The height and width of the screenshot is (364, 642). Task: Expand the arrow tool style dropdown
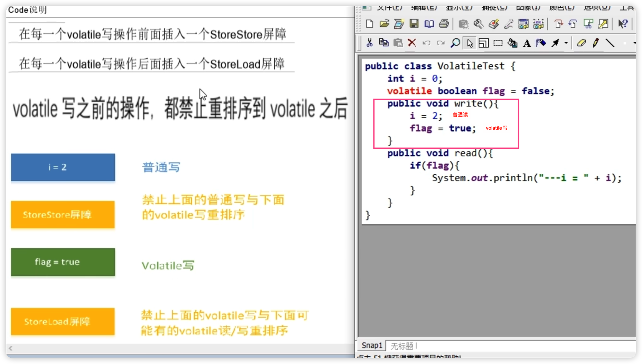pyautogui.click(x=566, y=43)
